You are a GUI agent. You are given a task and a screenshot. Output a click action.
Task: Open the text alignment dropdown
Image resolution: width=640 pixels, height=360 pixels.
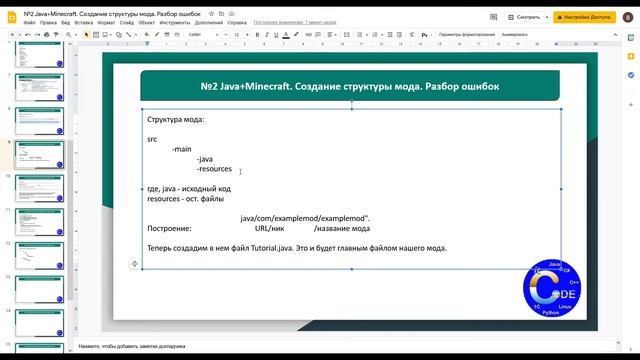coord(332,35)
